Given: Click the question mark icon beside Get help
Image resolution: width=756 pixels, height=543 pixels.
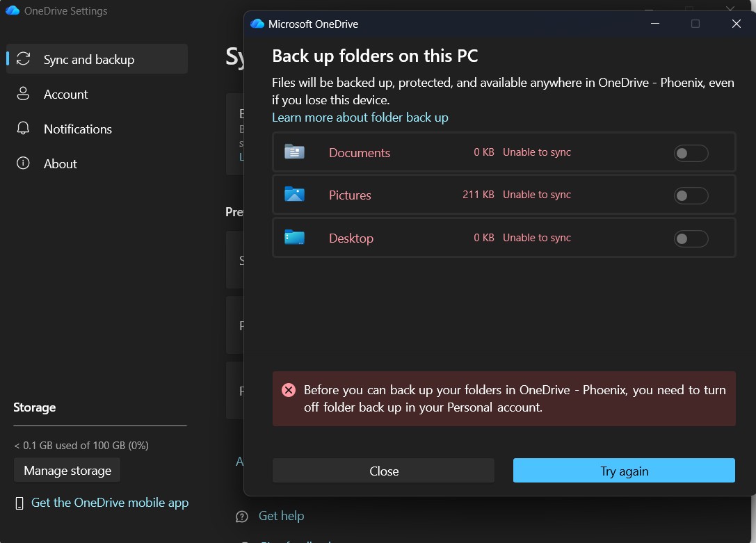Looking at the screenshot, I should click(x=241, y=516).
